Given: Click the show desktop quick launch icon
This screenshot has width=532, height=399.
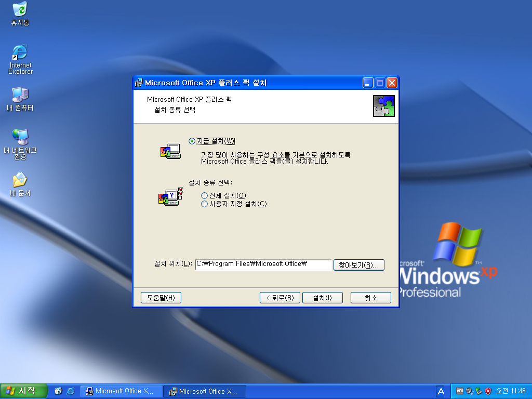Looking at the screenshot, I should pos(58,391).
